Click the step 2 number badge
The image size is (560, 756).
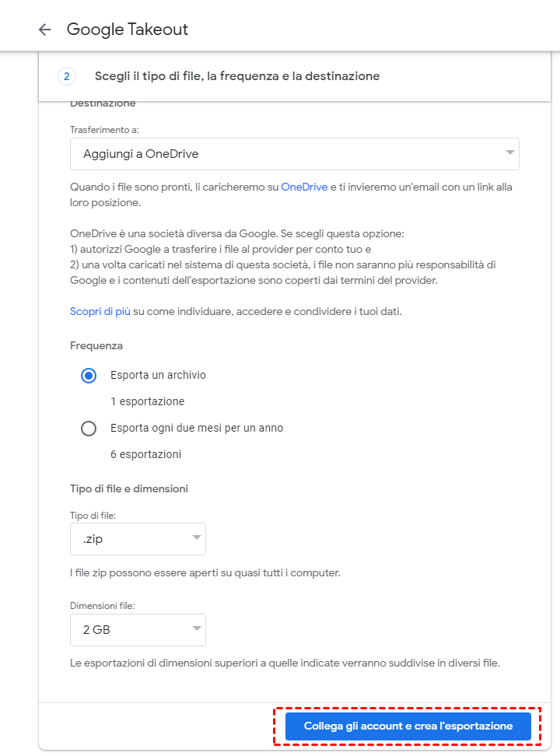point(67,76)
